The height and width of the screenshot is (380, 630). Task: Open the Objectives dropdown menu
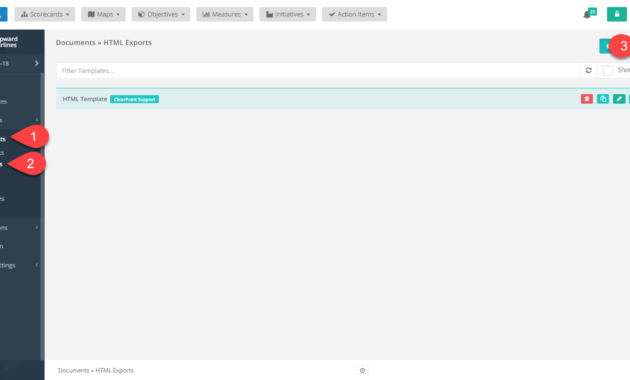pyautogui.click(x=161, y=14)
